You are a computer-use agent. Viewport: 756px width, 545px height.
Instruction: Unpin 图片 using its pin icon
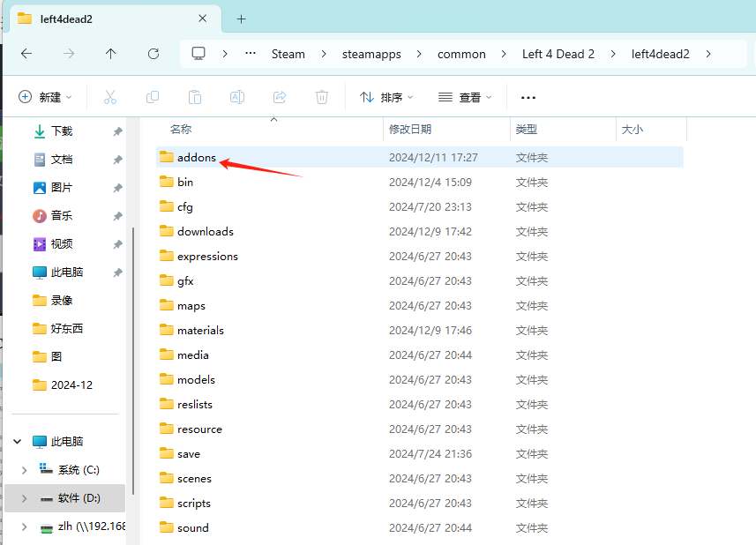tap(117, 188)
